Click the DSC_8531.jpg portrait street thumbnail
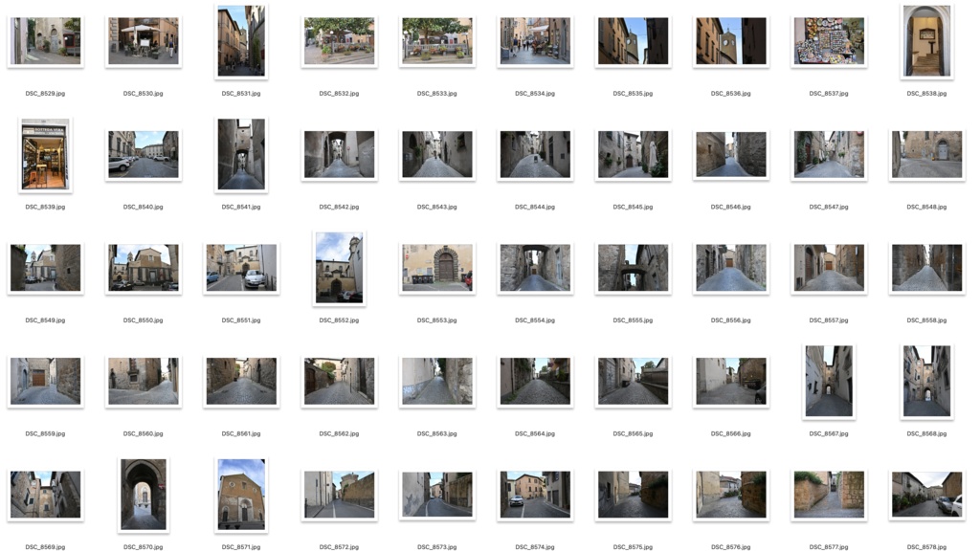This screenshot has height=552, width=980. pyautogui.click(x=241, y=40)
